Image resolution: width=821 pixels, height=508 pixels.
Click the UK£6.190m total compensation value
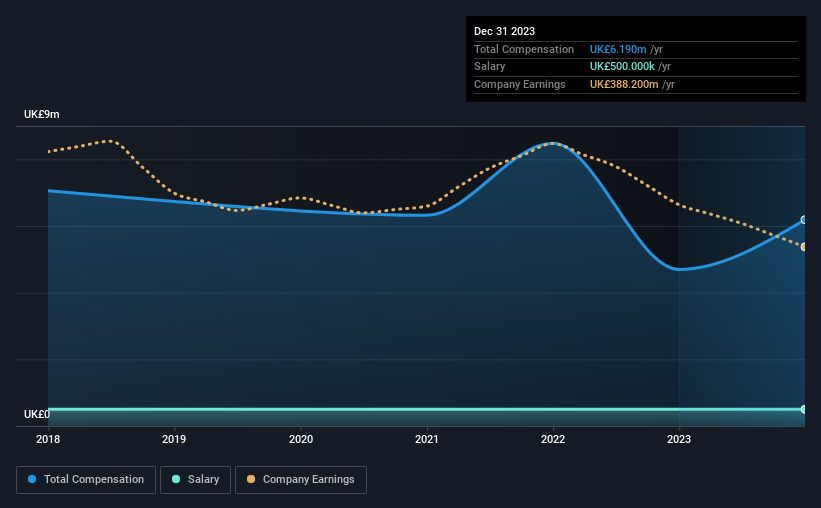[618, 49]
